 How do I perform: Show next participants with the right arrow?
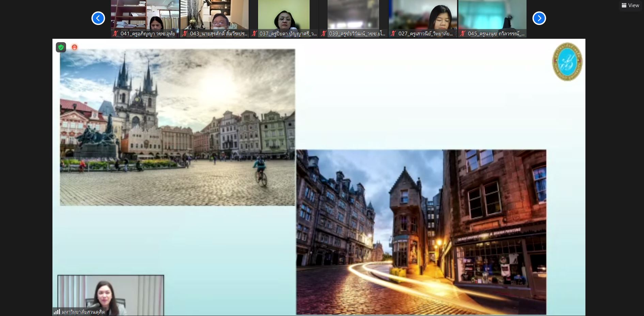point(539,18)
